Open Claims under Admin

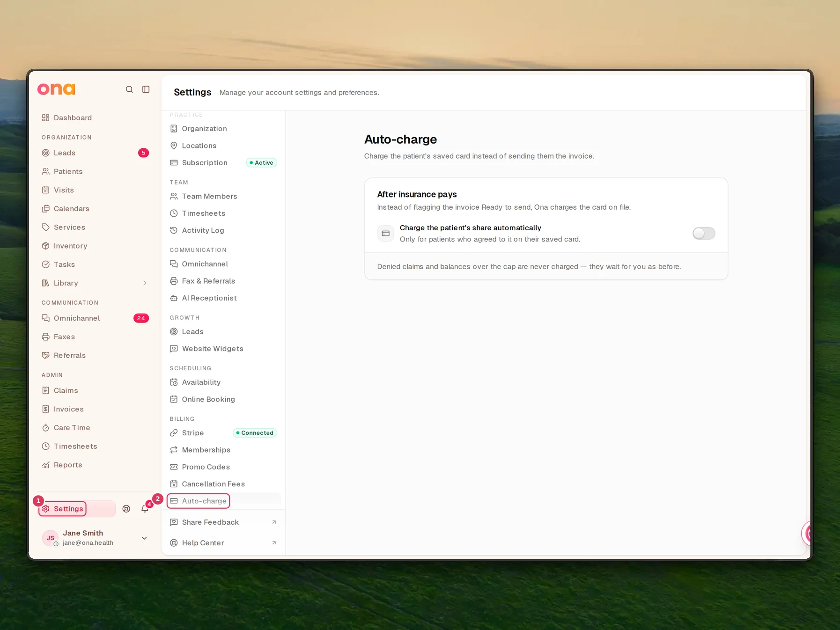[x=95, y=391]
